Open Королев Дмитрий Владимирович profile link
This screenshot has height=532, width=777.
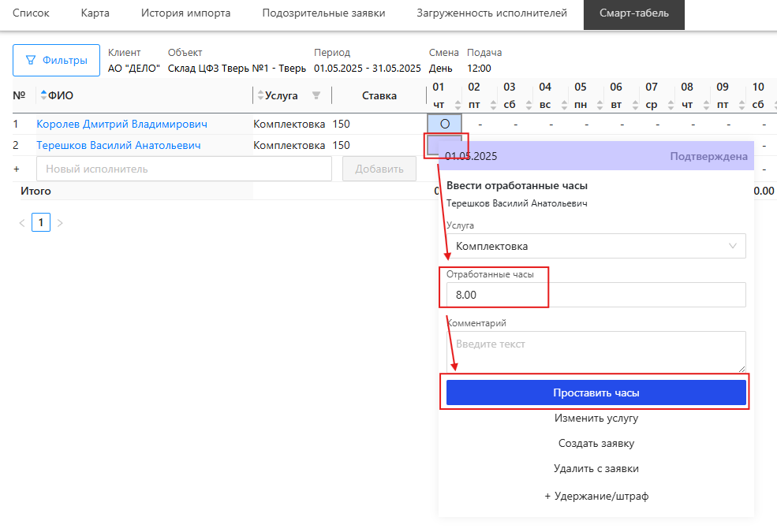121,124
